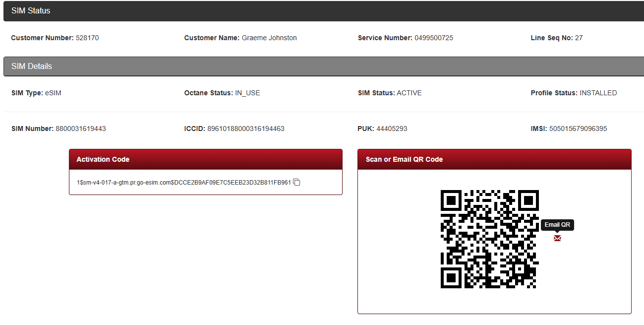The height and width of the screenshot is (325, 644).
Task: Click the eSIM QR code image
Action: (489, 239)
